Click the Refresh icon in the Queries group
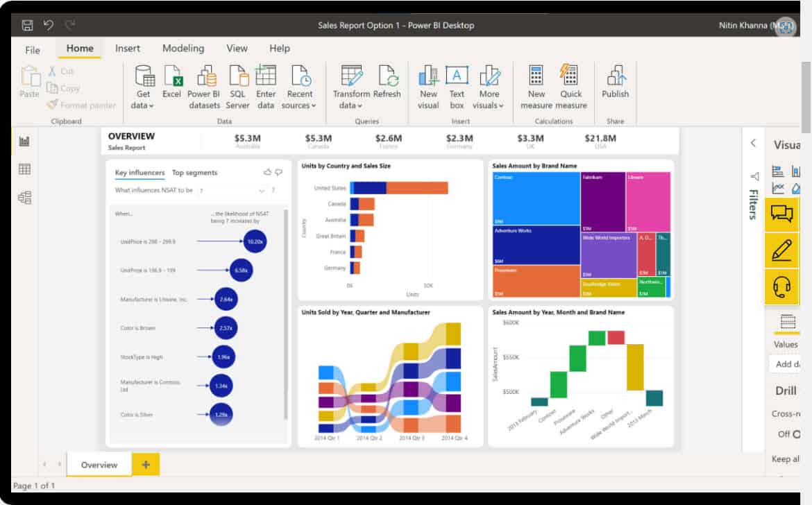The width and height of the screenshot is (812, 505). [388, 78]
